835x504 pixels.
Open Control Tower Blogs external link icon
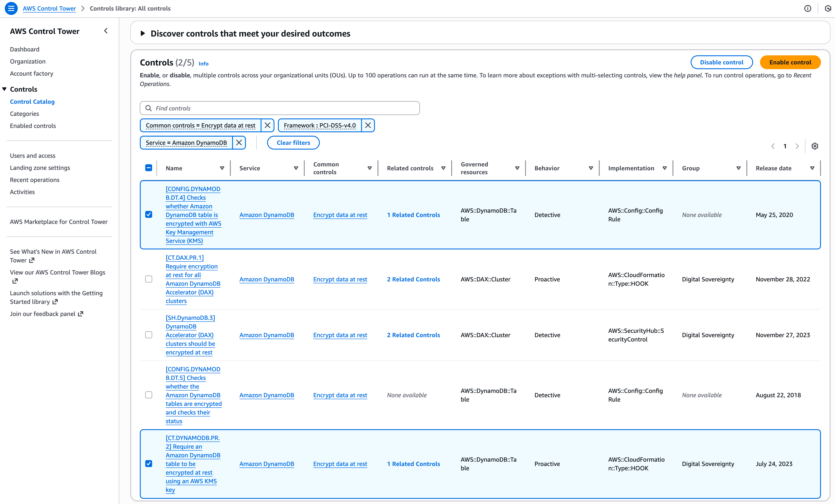pyautogui.click(x=15, y=281)
